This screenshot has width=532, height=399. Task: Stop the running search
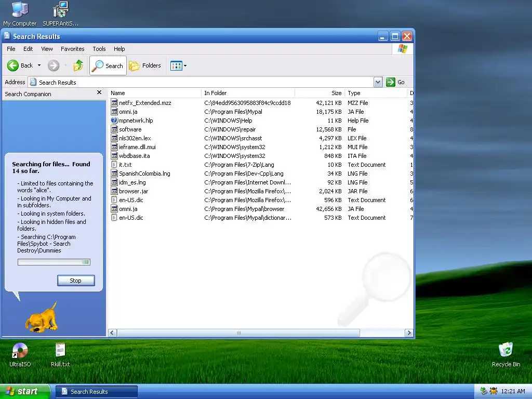(76, 281)
